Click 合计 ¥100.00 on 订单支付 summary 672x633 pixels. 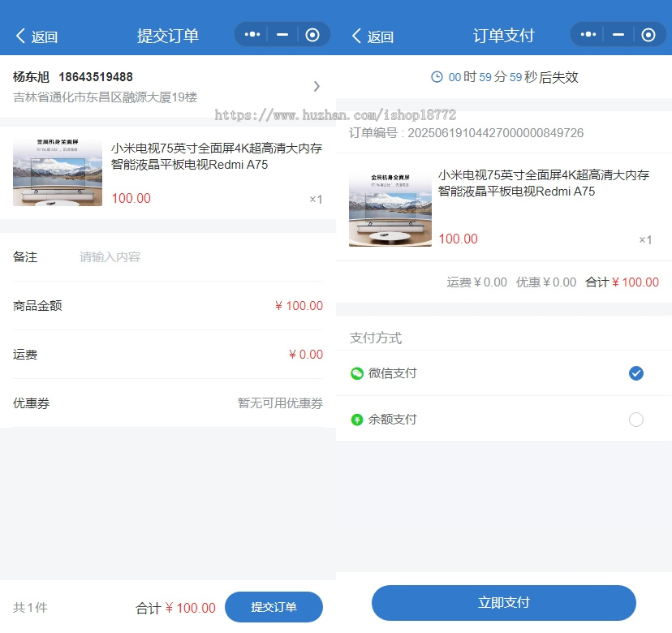(x=622, y=282)
